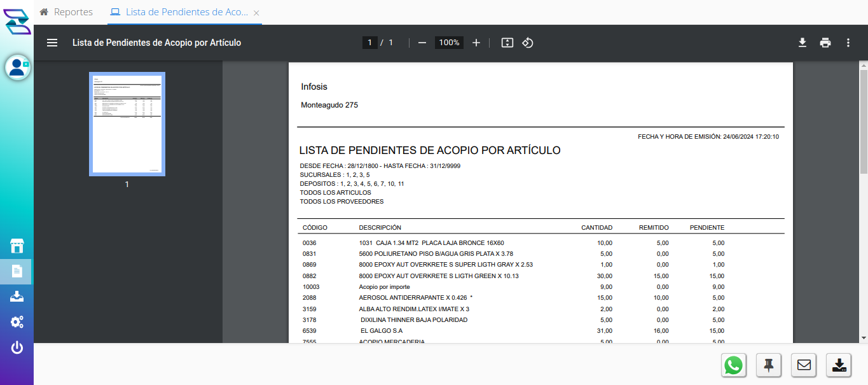The image size is (868, 385).
Task: Click the SUCURSALES : 1, 2, 3, 5 line
Action: point(334,175)
